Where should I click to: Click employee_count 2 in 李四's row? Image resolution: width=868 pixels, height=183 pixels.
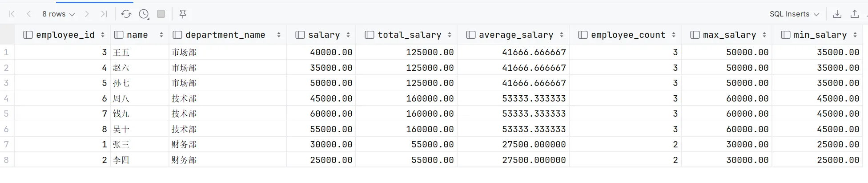tap(625, 160)
